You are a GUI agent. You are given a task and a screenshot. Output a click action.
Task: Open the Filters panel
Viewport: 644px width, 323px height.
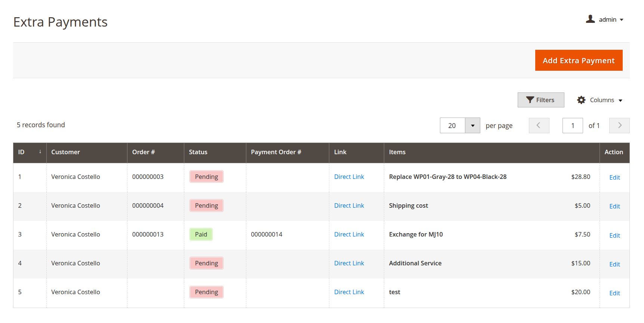point(540,100)
